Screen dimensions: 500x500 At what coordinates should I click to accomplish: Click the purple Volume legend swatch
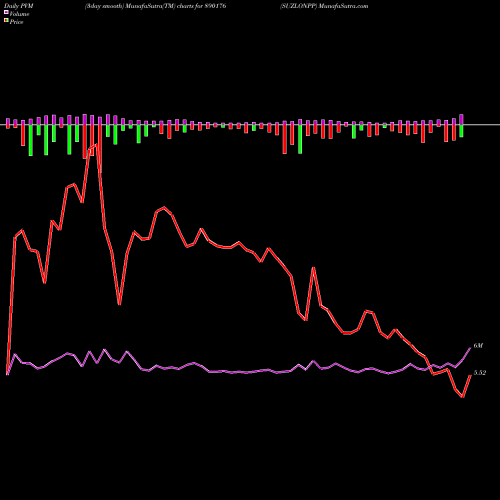[6, 12]
